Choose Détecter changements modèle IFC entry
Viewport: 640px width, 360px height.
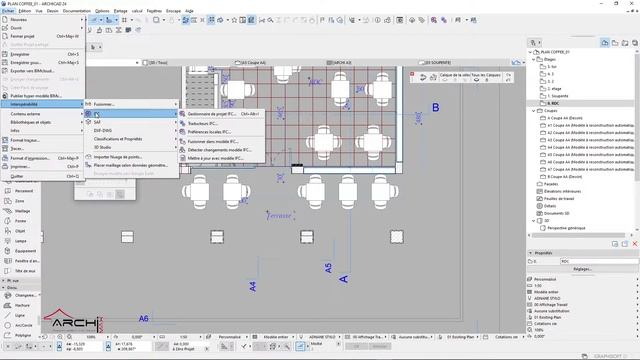click(x=221, y=150)
